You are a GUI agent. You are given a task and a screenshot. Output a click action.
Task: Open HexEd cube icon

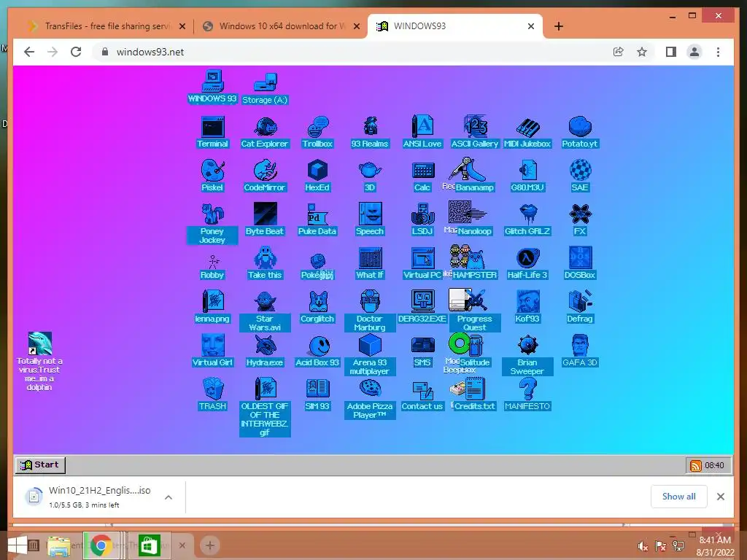(317, 176)
